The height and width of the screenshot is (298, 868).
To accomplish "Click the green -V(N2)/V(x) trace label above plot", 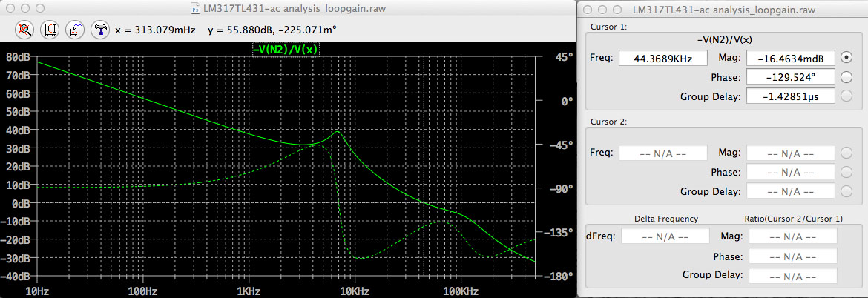I will point(286,49).
